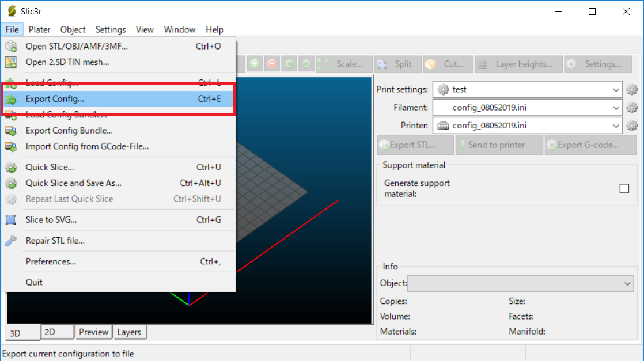Click the Manifold: label in Info
The image size is (644, 361).
coord(527,332)
